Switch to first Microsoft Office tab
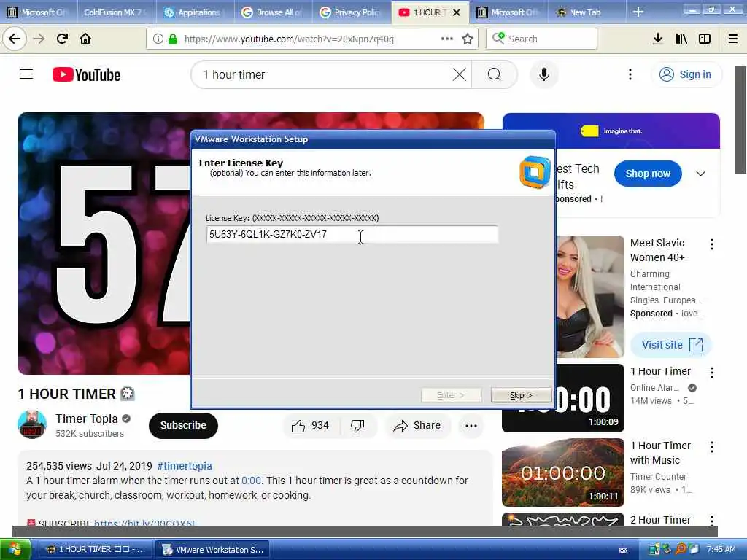This screenshot has height=560, width=747. point(38,12)
